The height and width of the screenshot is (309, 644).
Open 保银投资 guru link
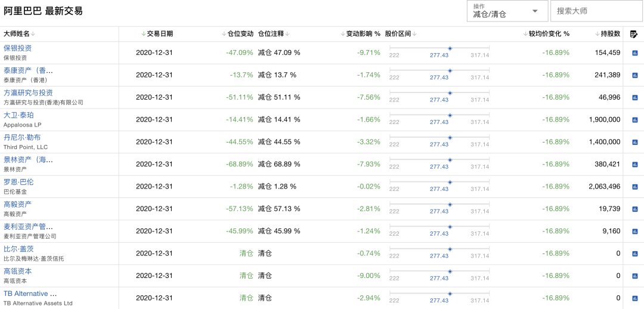point(18,48)
